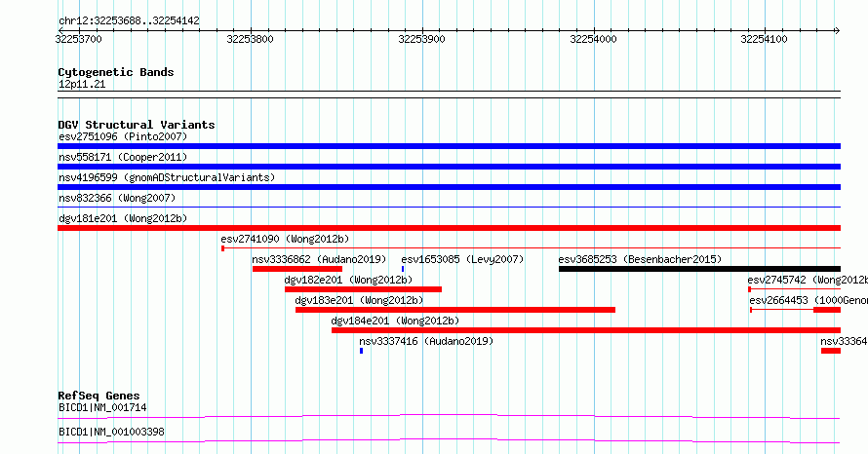Open the nsv558171 (Cooper2011) label

(x=123, y=157)
